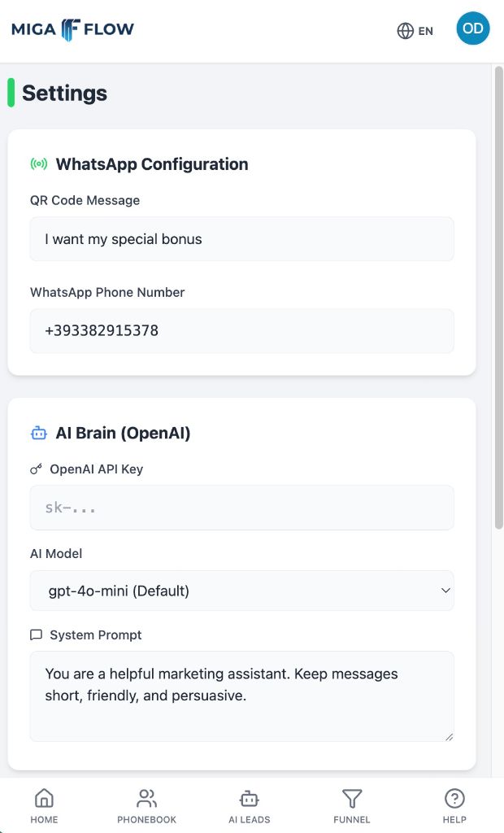Click the AI Brain robot icon
The image size is (504, 833).
tap(39, 434)
